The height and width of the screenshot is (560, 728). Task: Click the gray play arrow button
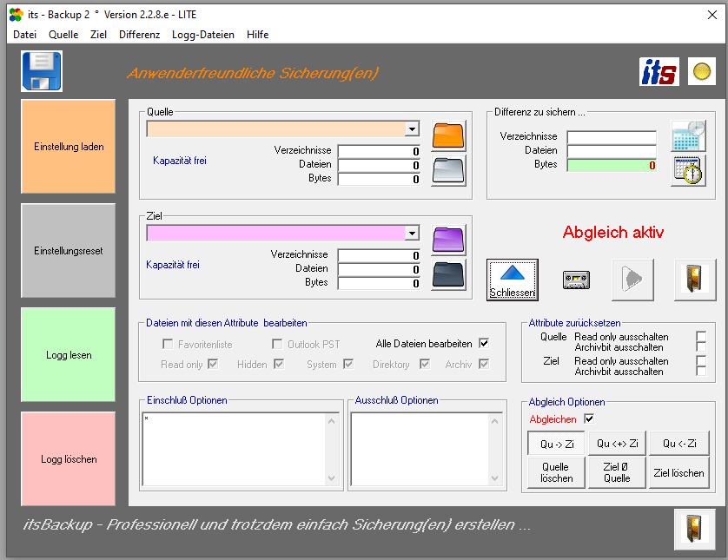(632, 280)
